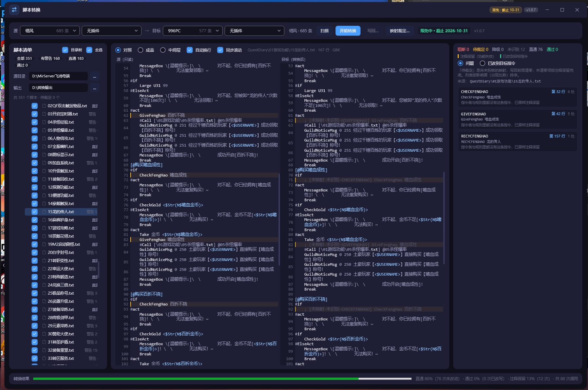Disable the 同步滚动 checkbox
The width and height of the screenshot is (588, 390).
(220, 50)
